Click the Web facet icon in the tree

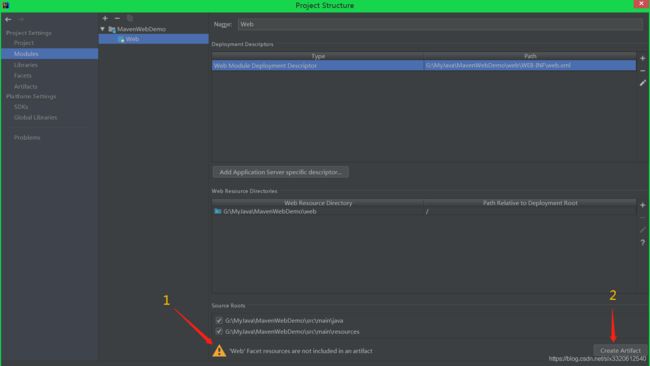tap(121, 39)
